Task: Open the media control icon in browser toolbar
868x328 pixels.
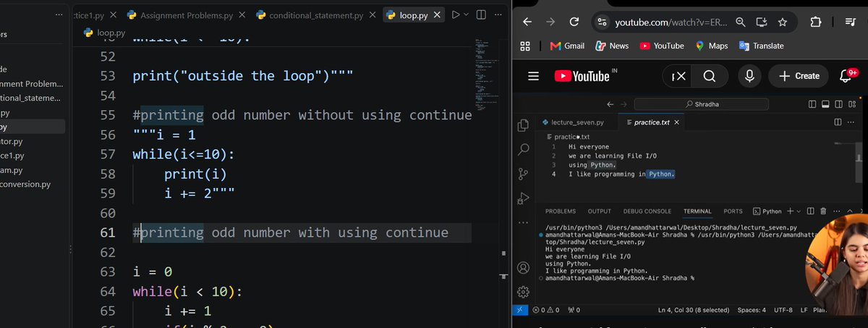Action: pyautogui.click(x=851, y=22)
